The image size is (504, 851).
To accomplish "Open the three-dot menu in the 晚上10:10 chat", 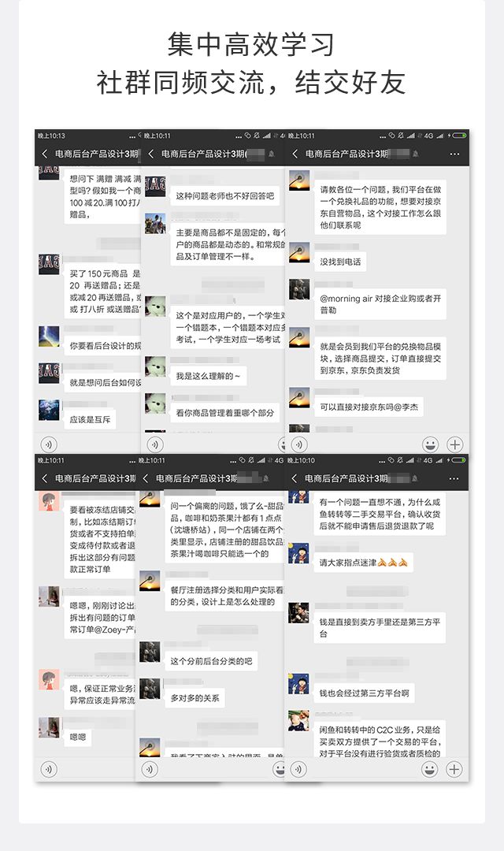I will pos(454,479).
